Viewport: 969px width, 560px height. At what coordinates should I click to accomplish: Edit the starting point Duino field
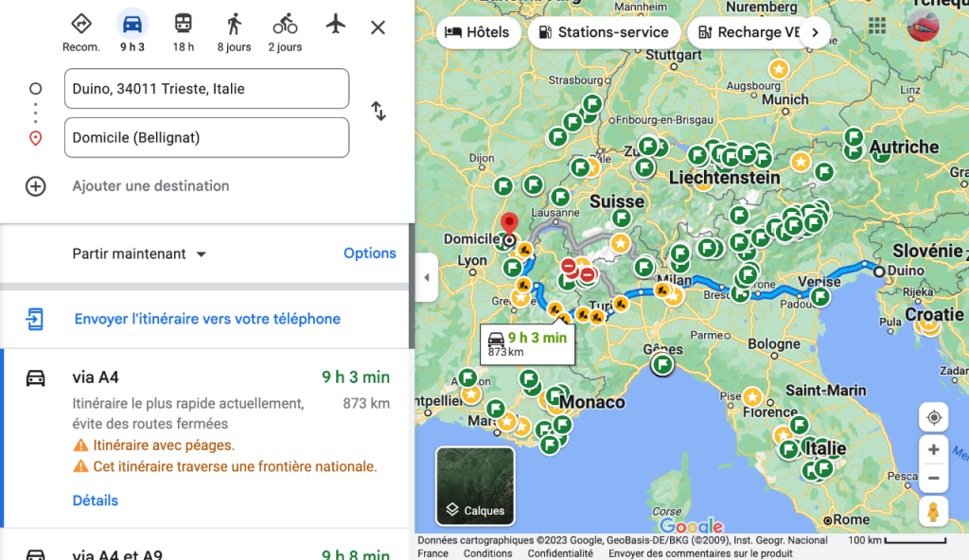click(x=206, y=88)
